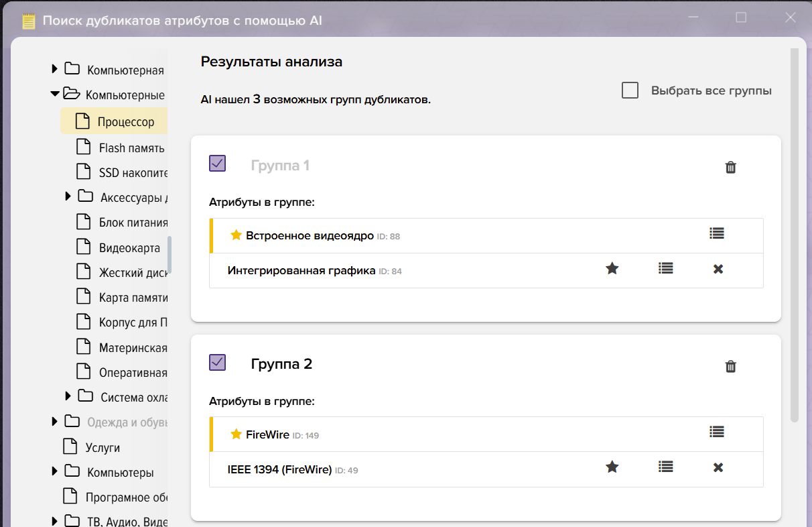The width and height of the screenshot is (812, 527).
Task: Click yellow star beside FireWire
Action: pos(236,434)
